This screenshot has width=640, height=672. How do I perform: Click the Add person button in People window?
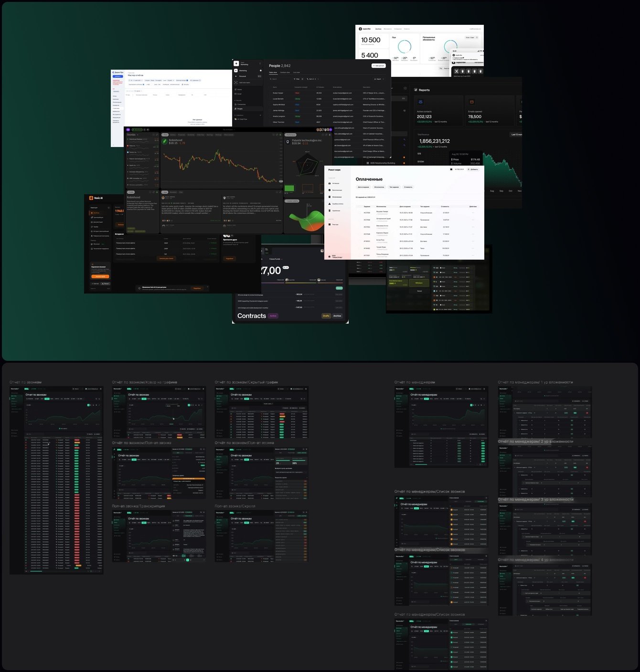tap(378, 66)
